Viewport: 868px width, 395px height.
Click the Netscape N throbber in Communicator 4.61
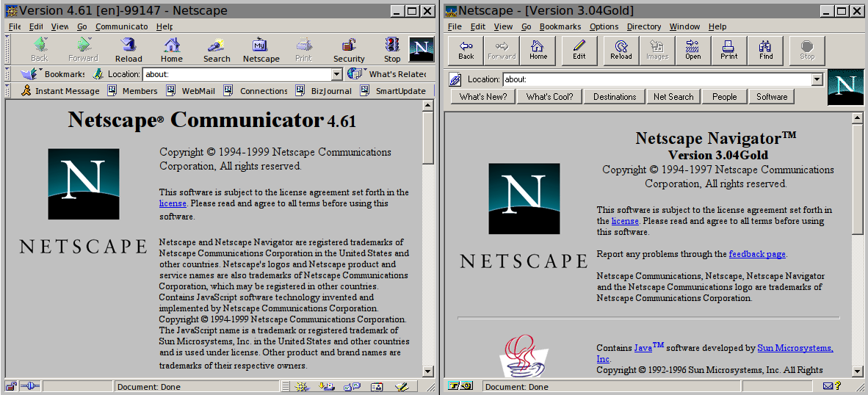422,49
